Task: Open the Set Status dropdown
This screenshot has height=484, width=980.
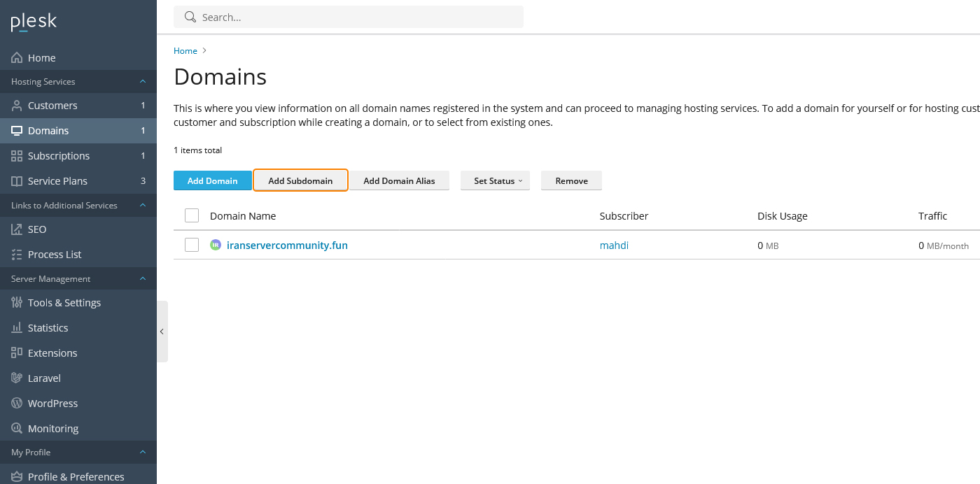Action: [x=495, y=180]
